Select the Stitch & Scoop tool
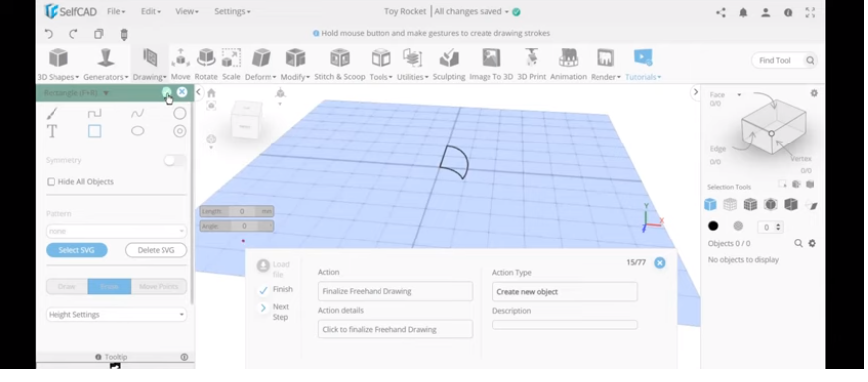Viewport: 868px width, 382px height. tap(339, 64)
